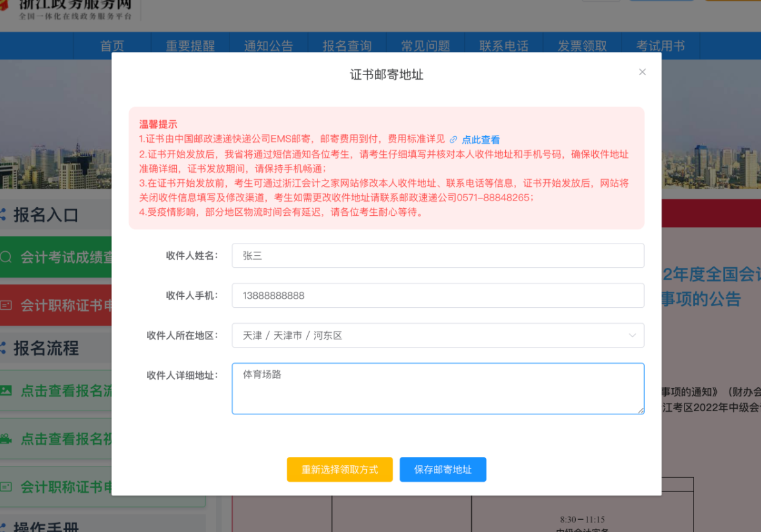Click into the 收件人详细地址 text area
Image resolution: width=761 pixels, height=532 pixels.
pyautogui.click(x=437, y=389)
